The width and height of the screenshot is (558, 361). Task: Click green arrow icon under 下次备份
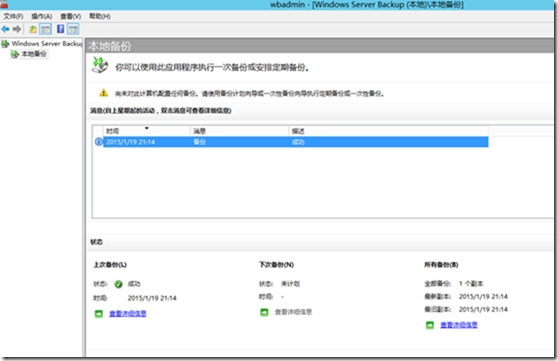[x=264, y=312]
